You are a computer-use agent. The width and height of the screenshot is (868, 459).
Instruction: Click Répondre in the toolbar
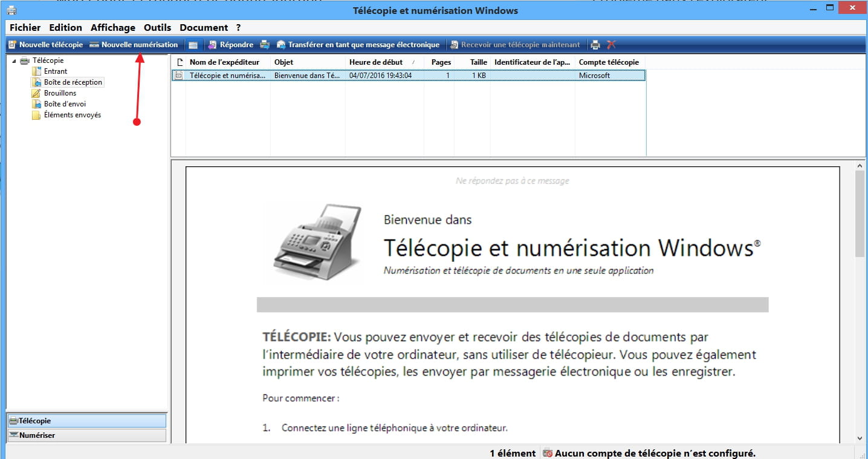(231, 45)
